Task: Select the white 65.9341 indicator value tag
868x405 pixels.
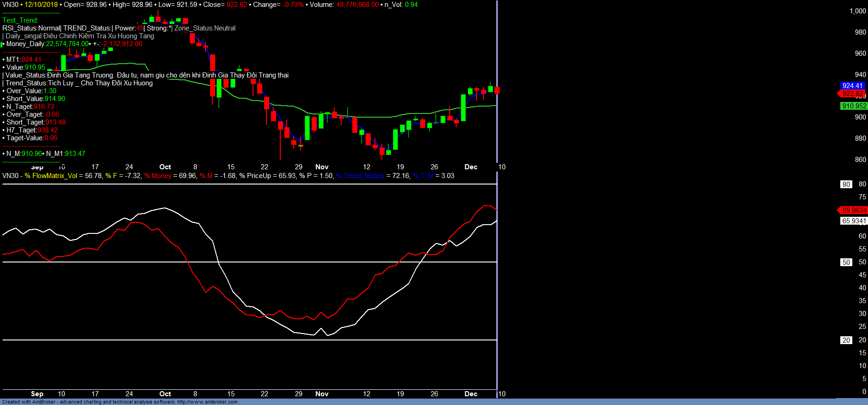Action: coord(854,221)
